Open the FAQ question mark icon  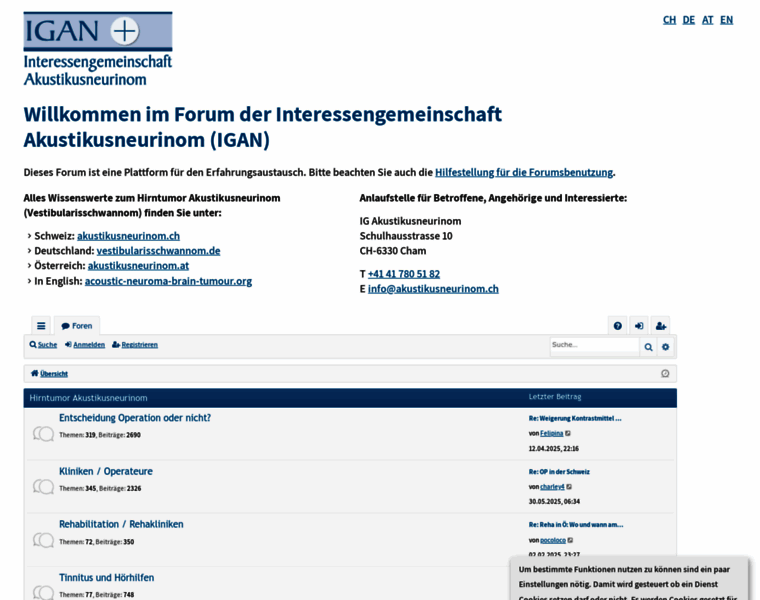coord(618,326)
